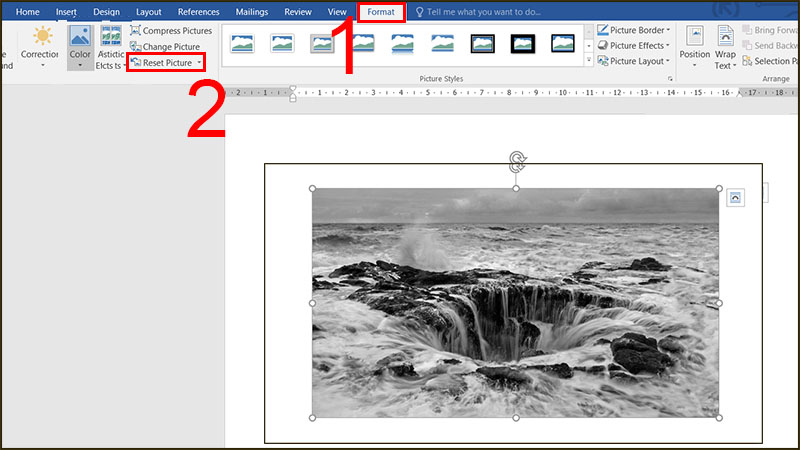Screen dimensions: 800x450
Task: Expand the Reset Picture dropdown arrow
Action: (x=199, y=63)
